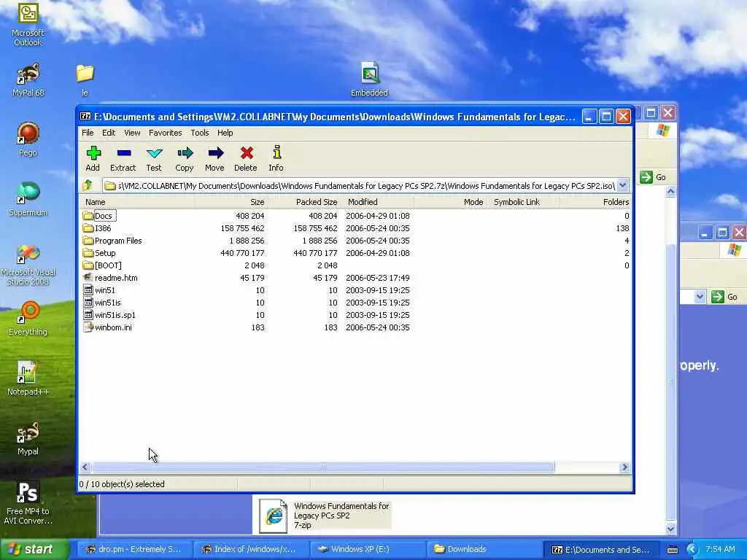747x560 pixels.
Task: Open the Edit menu
Action: 109,133
